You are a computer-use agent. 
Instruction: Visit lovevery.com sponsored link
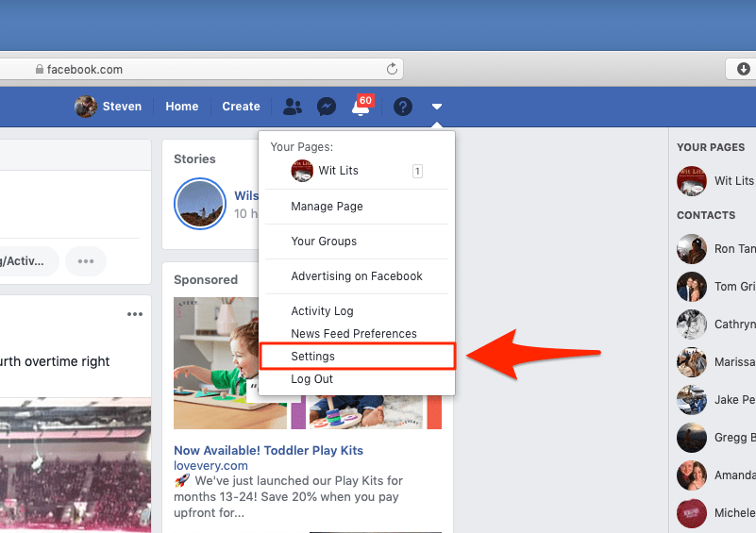(210, 465)
